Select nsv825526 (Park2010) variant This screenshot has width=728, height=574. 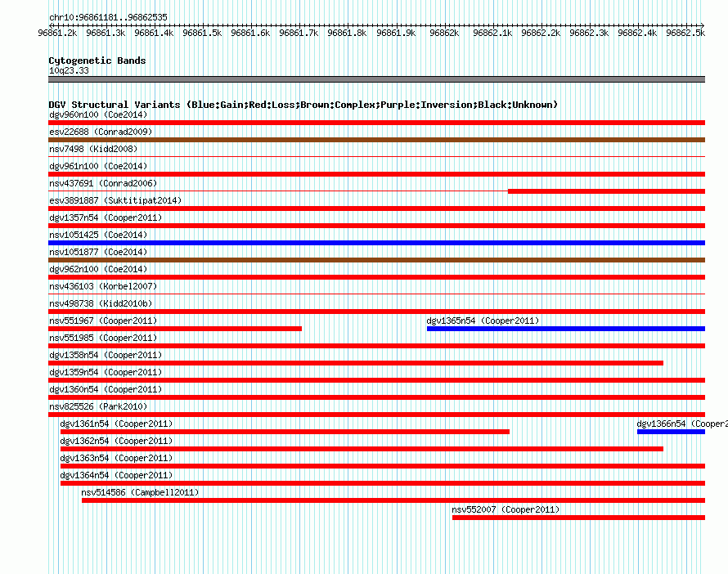[98, 406]
